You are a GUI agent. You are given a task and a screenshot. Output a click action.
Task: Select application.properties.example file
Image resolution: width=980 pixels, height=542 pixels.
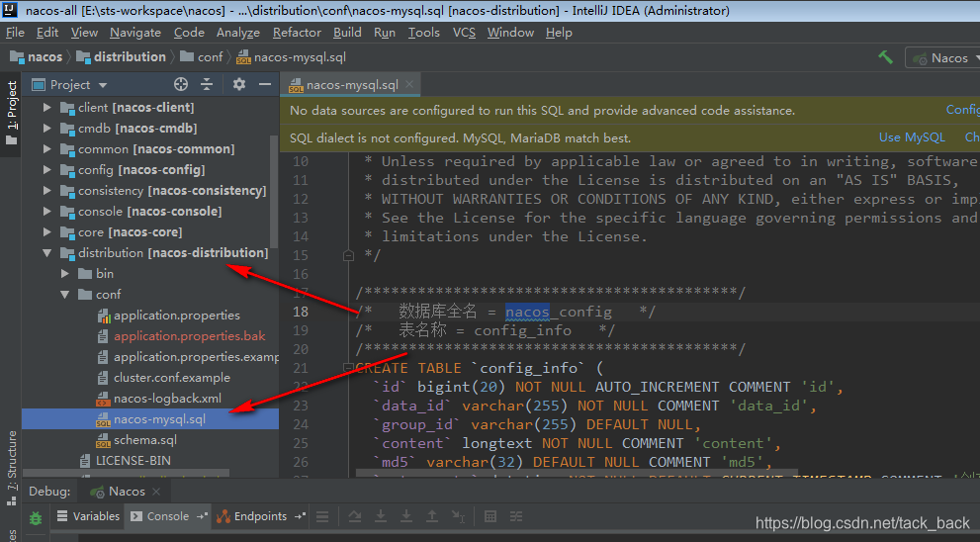188,357
